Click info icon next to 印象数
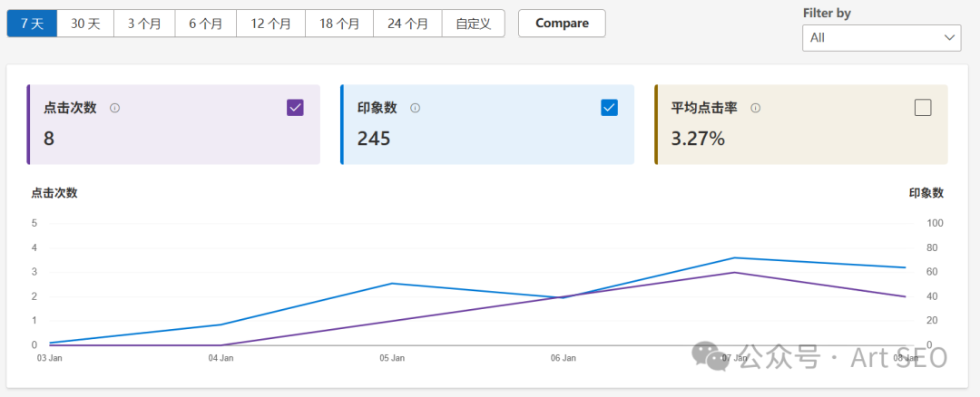Screen dimensions: 980x397 pos(415,108)
